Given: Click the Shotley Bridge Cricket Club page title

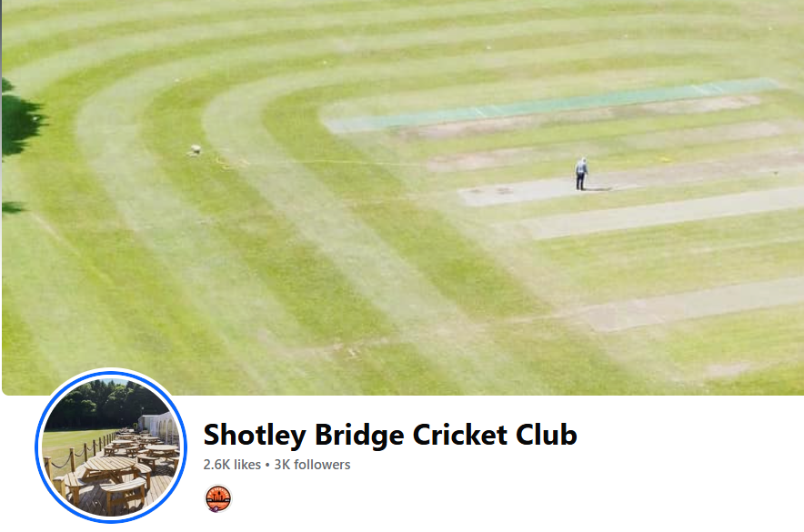Looking at the screenshot, I should pyautogui.click(x=390, y=435).
